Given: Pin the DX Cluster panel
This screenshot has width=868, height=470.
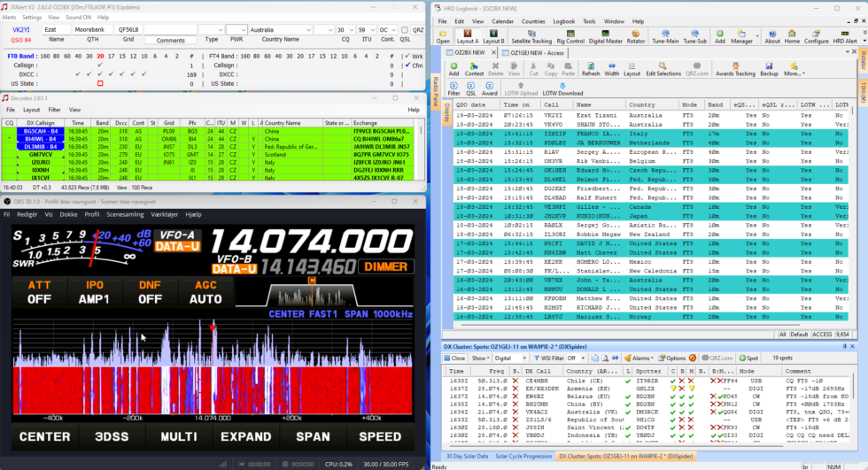Looking at the screenshot, I should pyautogui.click(x=844, y=347).
